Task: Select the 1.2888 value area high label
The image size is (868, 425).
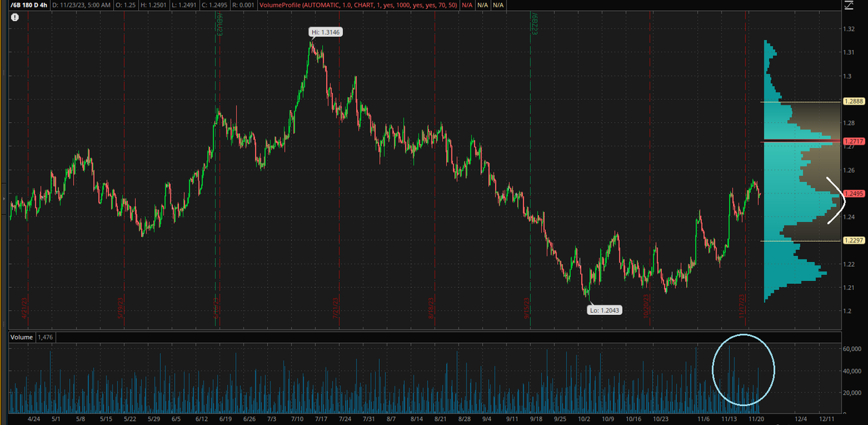Action: tap(853, 101)
